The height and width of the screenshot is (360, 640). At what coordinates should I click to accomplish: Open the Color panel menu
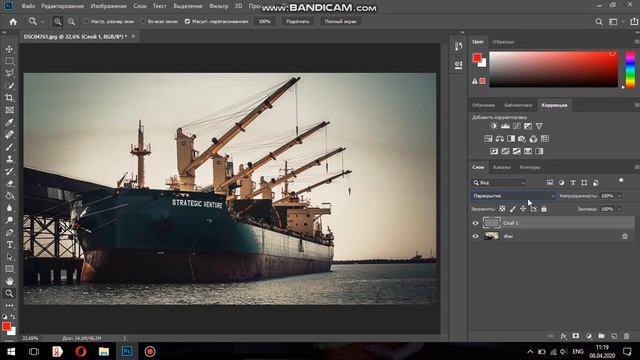636,42
